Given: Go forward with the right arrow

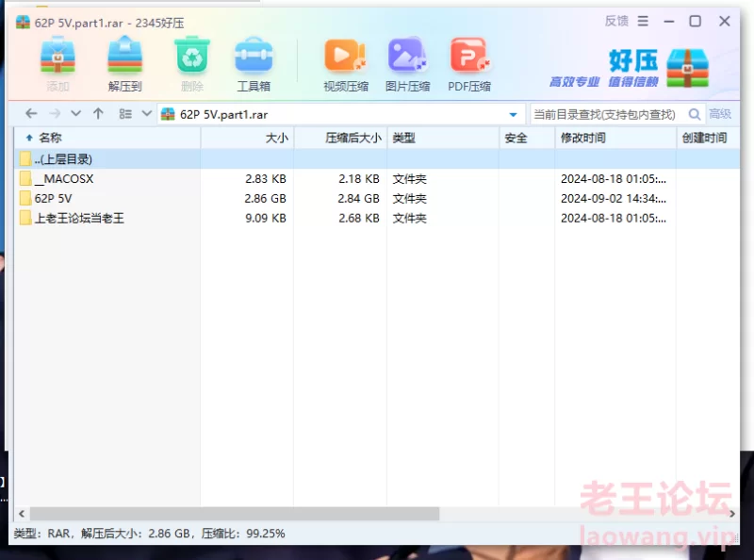Looking at the screenshot, I should pos(55,114).
